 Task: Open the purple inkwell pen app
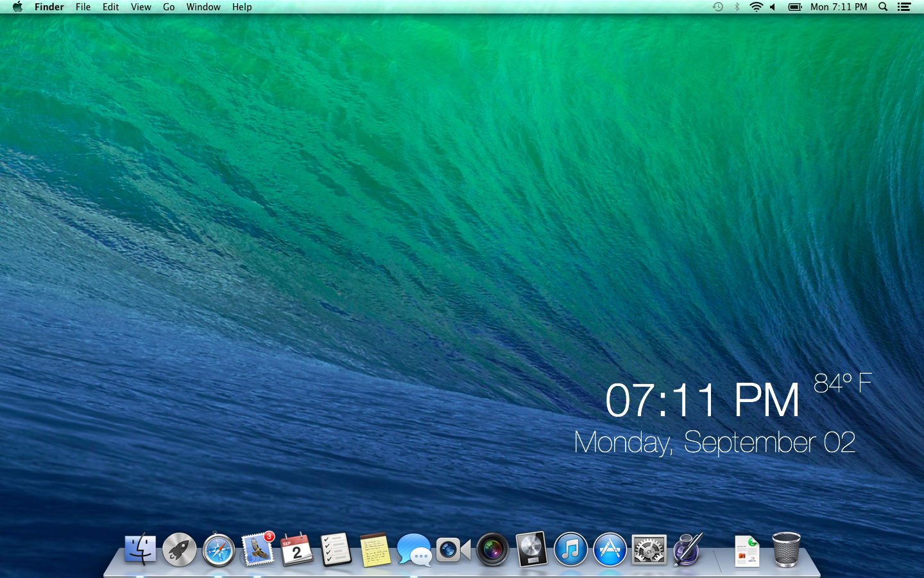688,550
